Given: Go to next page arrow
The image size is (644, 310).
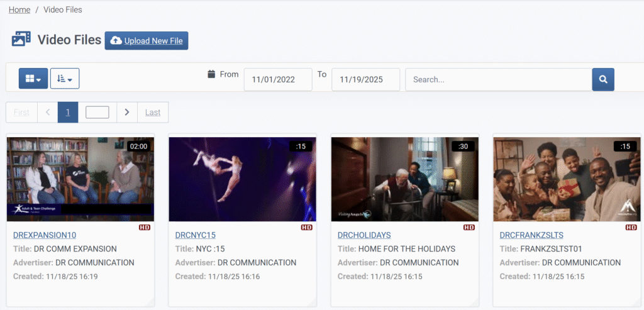Looking at the screenshot, I should tap(126, 113).
